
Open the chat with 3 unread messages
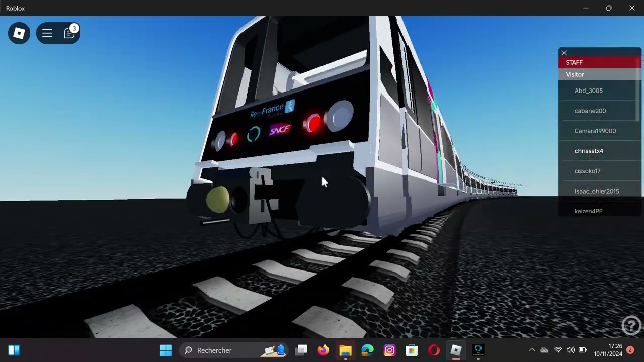(70, 33)
